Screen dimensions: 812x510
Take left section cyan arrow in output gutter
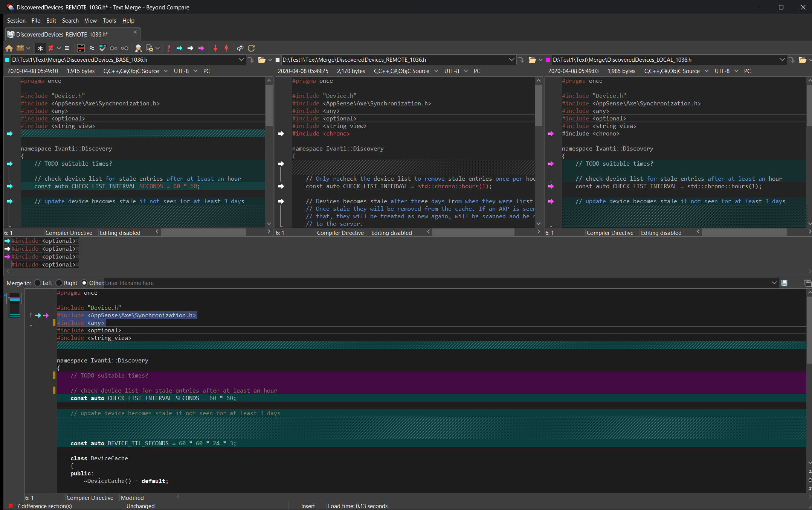pyautogui.click(x=38, y=315)
